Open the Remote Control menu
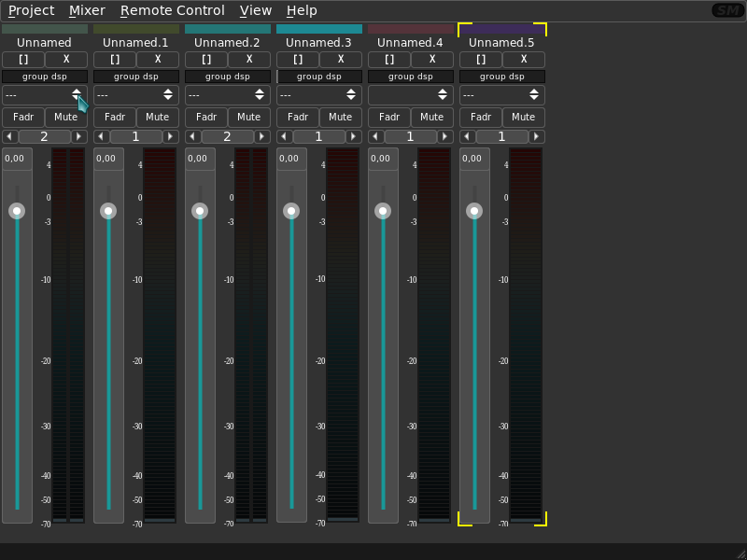The width and height of the screenshot is (747, 560). pyautogui.click(x=172, y=10)
